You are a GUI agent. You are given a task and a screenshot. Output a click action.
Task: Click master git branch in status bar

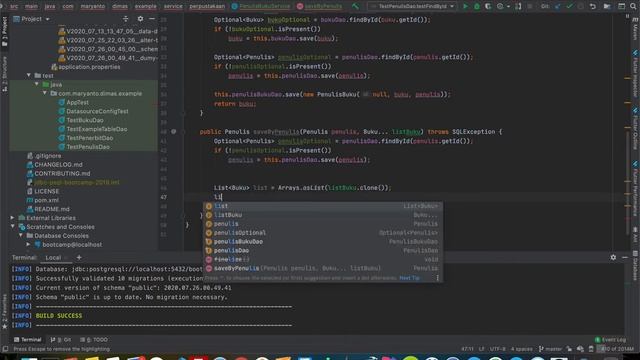550,349
